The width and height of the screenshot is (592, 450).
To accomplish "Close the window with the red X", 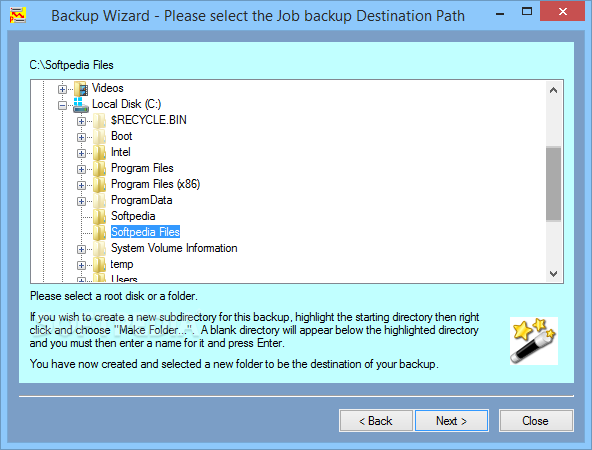I will point(563,11).
